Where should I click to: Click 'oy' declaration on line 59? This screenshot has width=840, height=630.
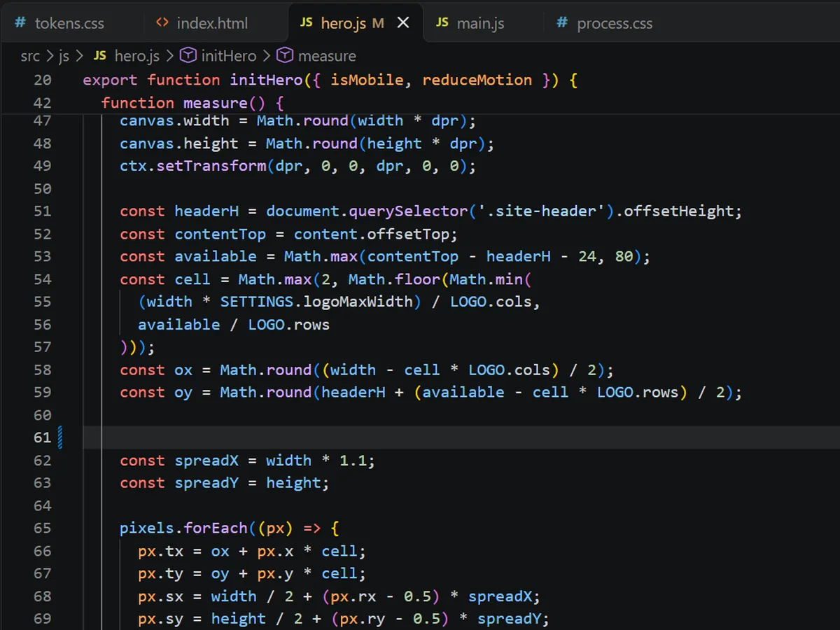(183, 393)
